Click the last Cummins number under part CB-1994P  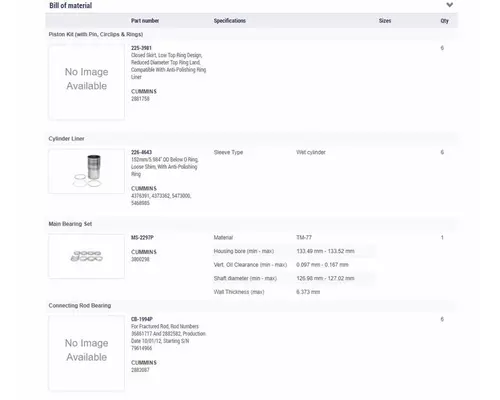click(140, 370)
